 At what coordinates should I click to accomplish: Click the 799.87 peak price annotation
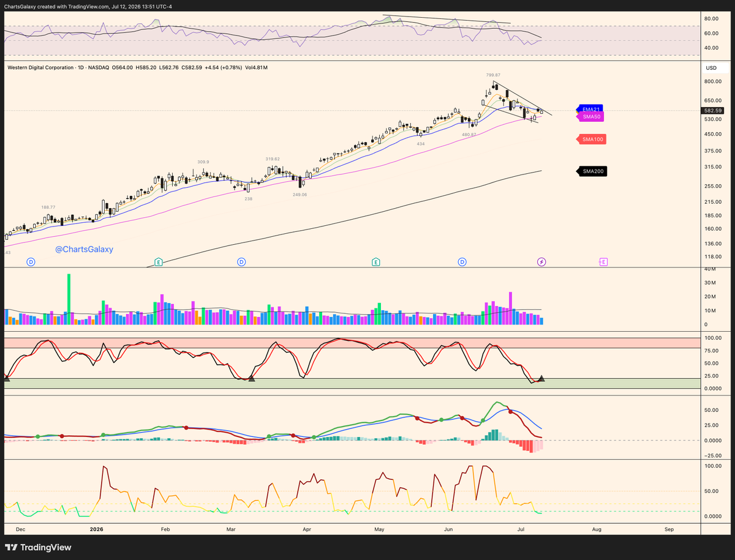tap(494, 75)
